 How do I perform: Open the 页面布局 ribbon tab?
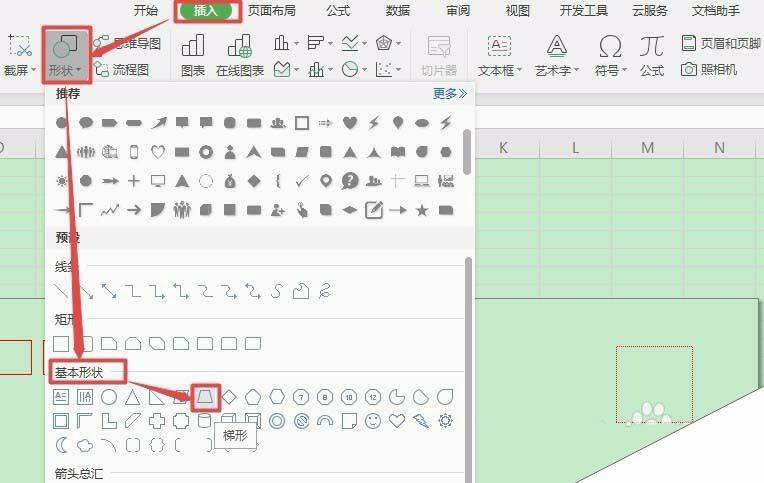(x=271, y=11)
